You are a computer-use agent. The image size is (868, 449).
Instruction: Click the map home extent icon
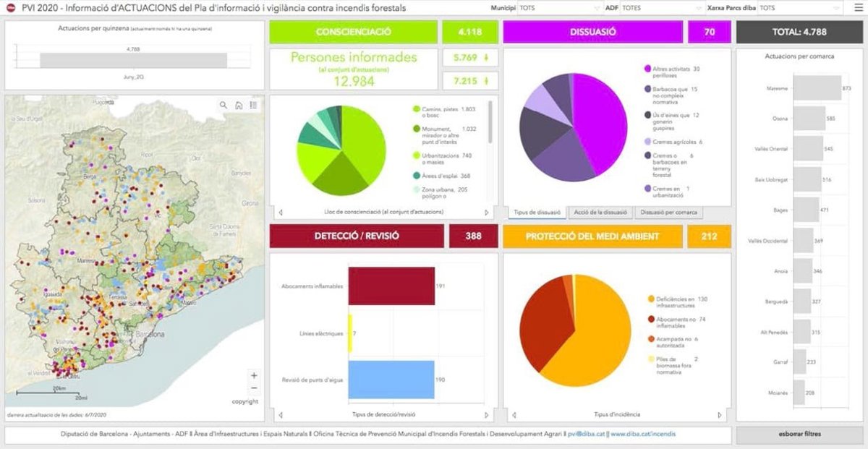(x=239, y=106)
